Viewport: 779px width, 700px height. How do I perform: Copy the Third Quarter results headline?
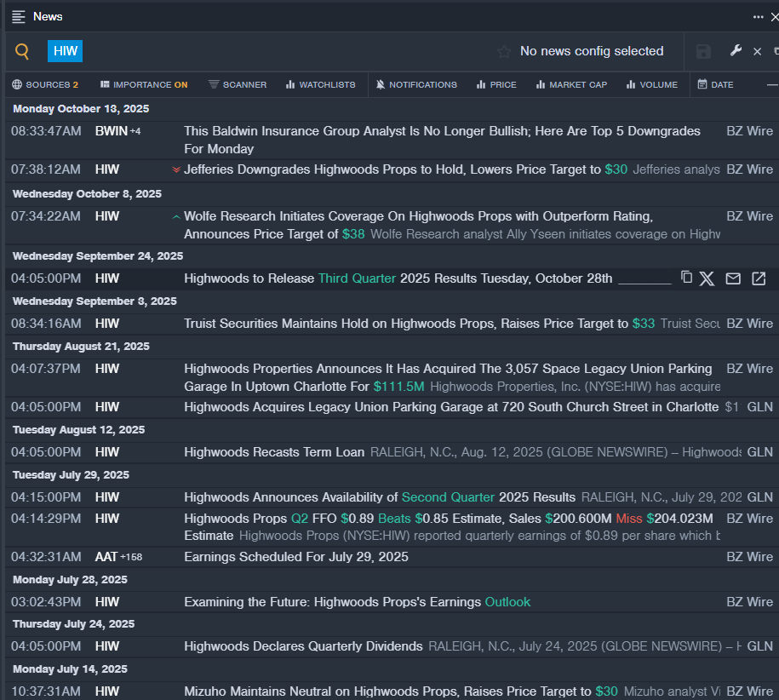tap(686, 278)
